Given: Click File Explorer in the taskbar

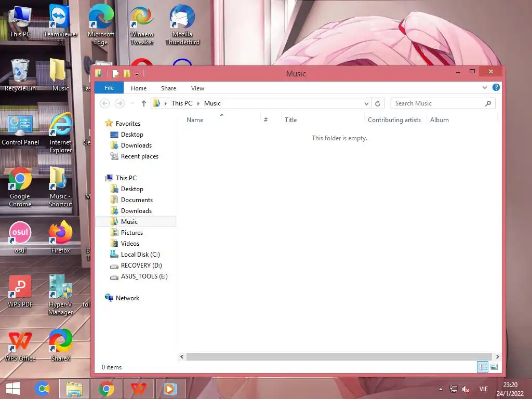Looking at the screenshot, I should 74,389.
